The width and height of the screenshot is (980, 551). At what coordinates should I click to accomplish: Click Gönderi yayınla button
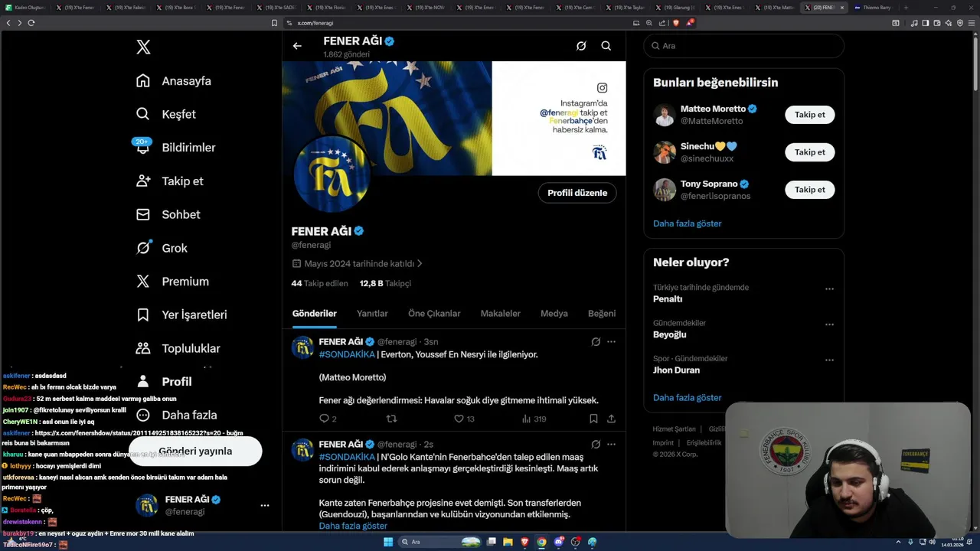click(x=195, y=451)
